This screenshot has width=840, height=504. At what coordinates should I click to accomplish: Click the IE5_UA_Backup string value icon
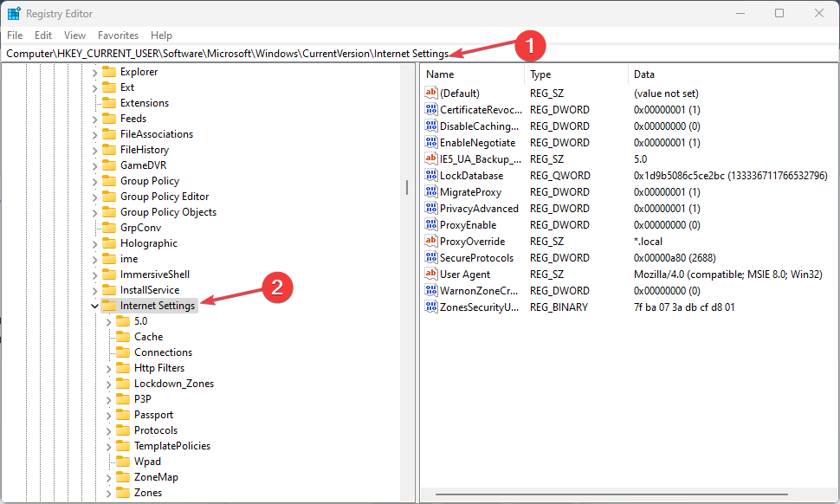click(431, 158)
